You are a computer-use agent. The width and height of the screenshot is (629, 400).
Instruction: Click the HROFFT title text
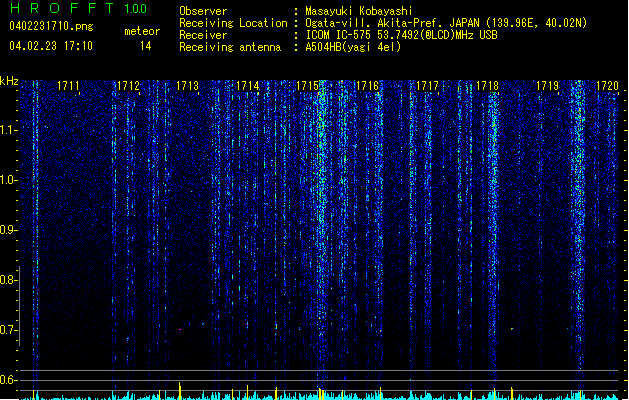click(62, 8)
